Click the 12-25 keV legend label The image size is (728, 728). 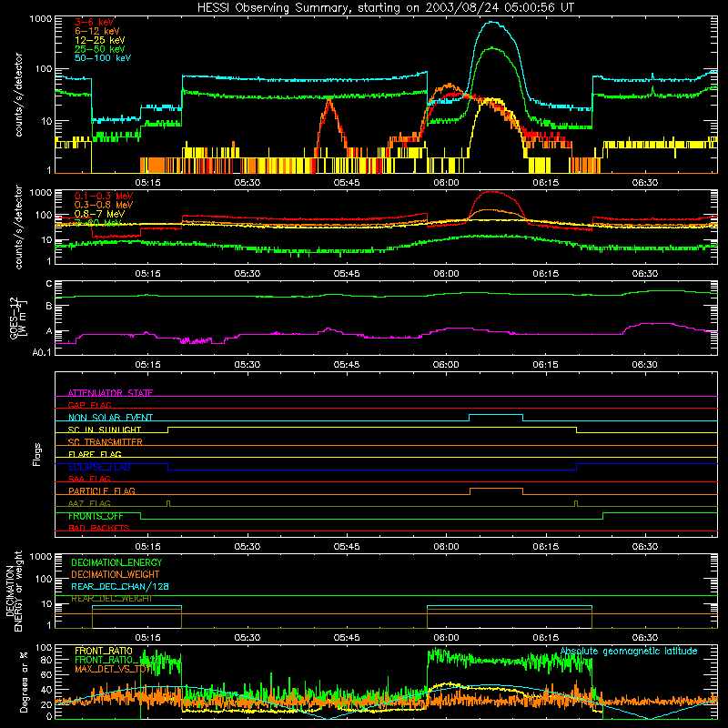coord(100,40)
